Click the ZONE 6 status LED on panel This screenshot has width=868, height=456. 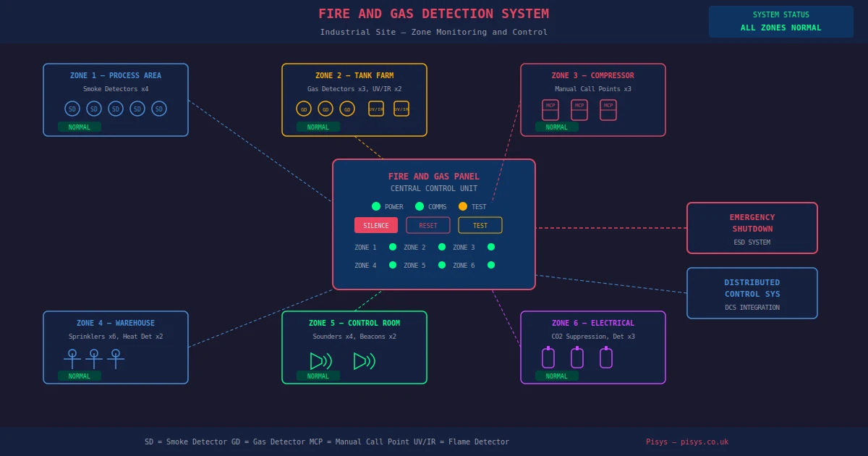(x=491, y=265)
